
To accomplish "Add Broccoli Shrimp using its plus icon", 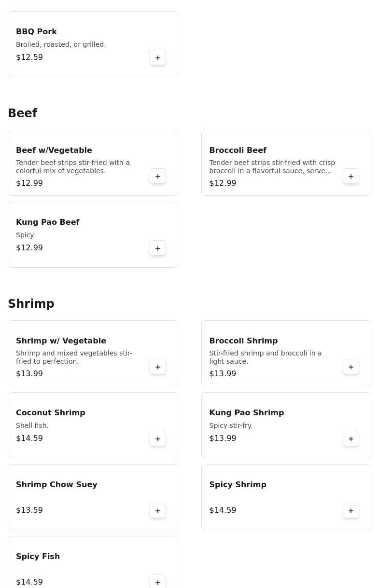I will [351, 367].
